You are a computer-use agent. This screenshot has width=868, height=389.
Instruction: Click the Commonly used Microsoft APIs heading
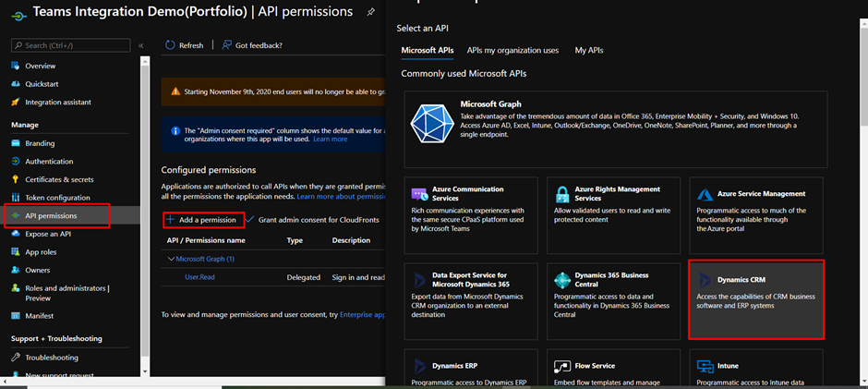(x=464, y=73)
